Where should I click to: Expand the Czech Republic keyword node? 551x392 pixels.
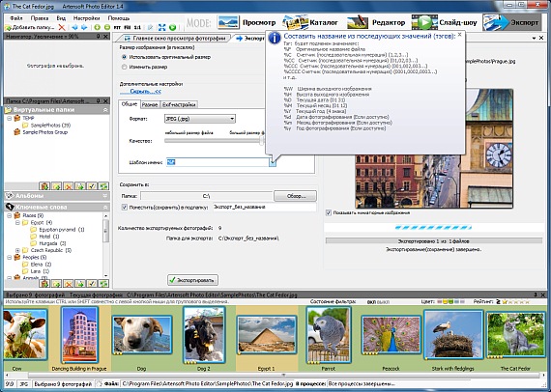click(17, 250)
